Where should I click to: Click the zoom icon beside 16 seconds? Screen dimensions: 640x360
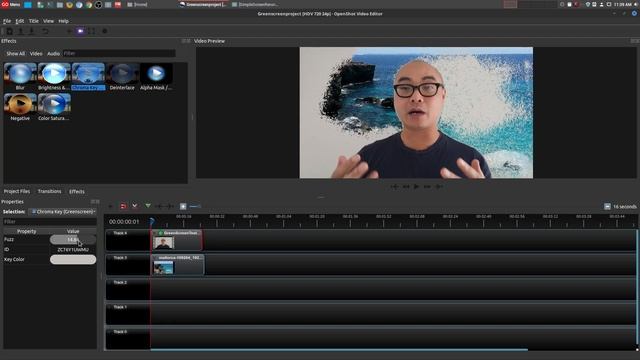607,207
